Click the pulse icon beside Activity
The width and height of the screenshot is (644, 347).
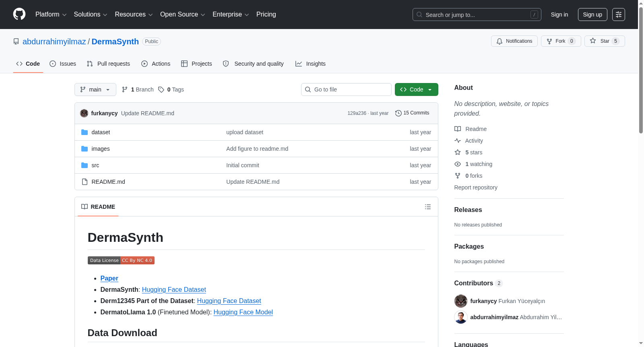[x=458, y=141]
